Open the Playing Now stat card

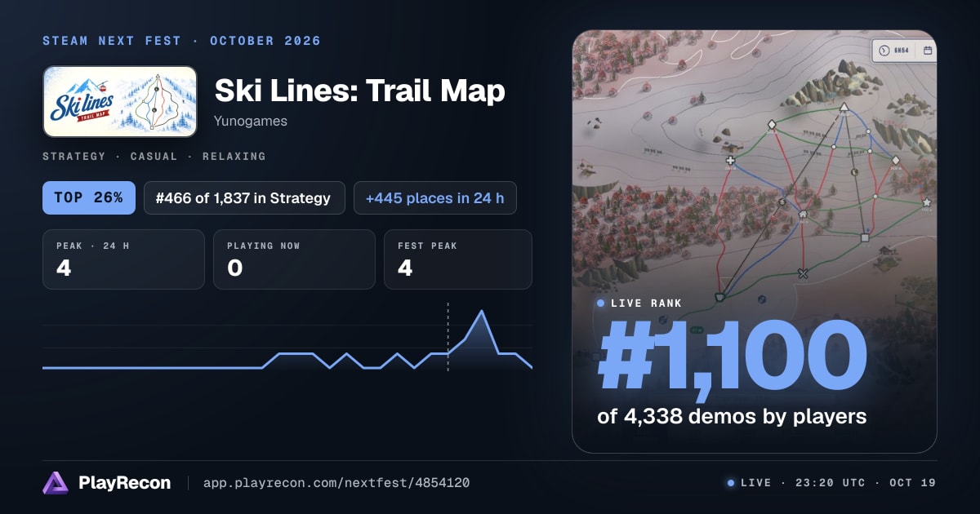tap(294, 259)
